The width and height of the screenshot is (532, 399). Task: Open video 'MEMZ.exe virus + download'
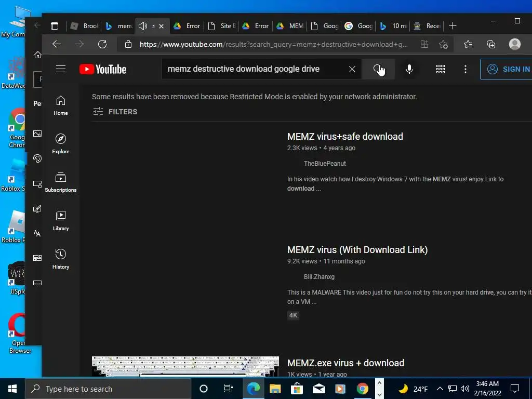(345, 363)
